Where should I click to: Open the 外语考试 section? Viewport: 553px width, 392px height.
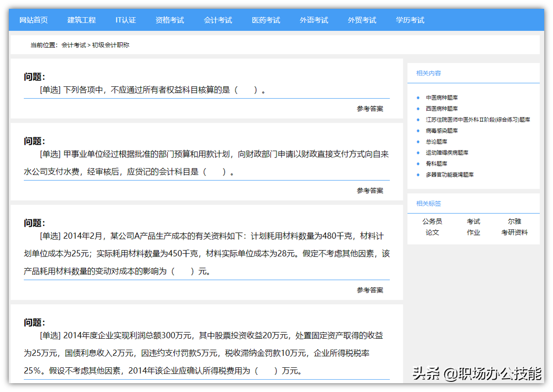point(314,20)
